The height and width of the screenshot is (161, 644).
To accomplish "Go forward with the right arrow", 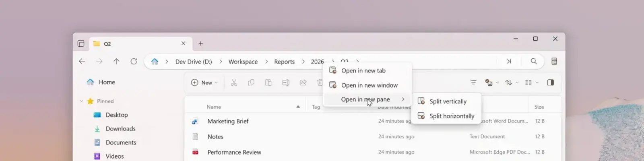I will click(x=99, y=61).
